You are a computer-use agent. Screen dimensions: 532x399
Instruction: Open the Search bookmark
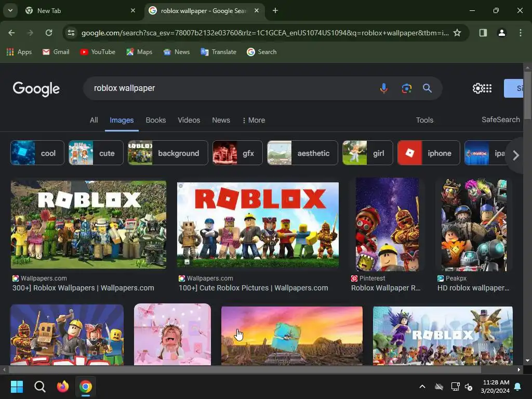click(x=262, y=52)
